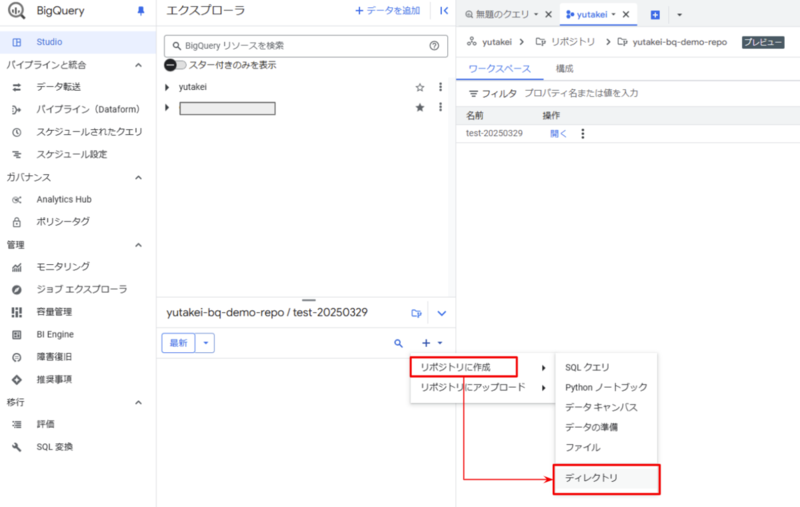Expand the yutakei project tree
The image size is (800, 507).
[x=167, y=87]
